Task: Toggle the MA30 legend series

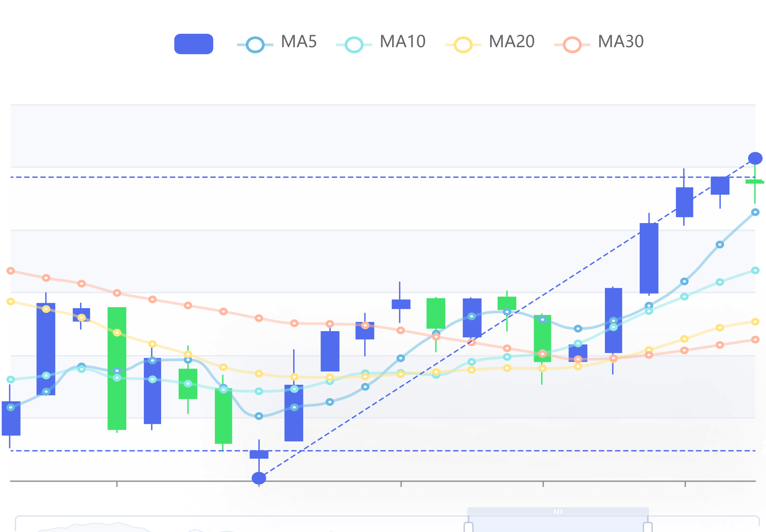Action: [599, 44]
